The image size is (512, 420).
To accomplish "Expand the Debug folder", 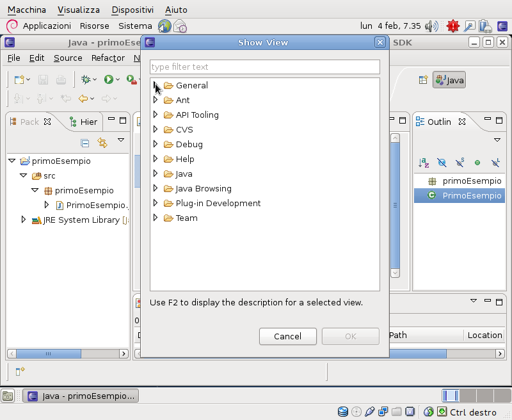I will point(156,144).
